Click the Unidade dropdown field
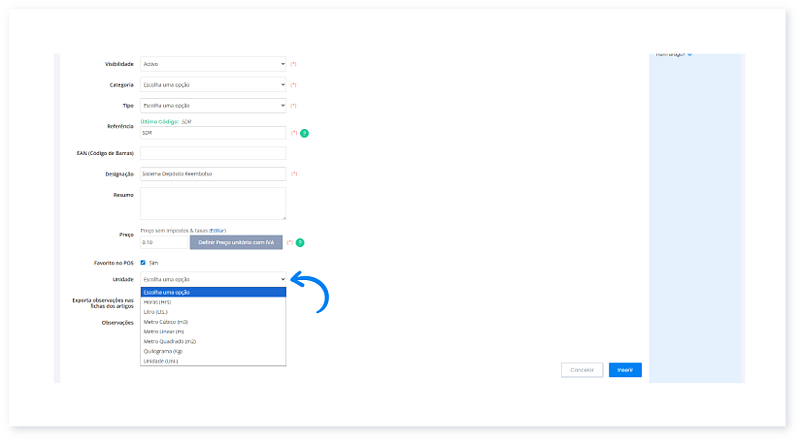Screen dimensions: 800x441 (213, 279)
